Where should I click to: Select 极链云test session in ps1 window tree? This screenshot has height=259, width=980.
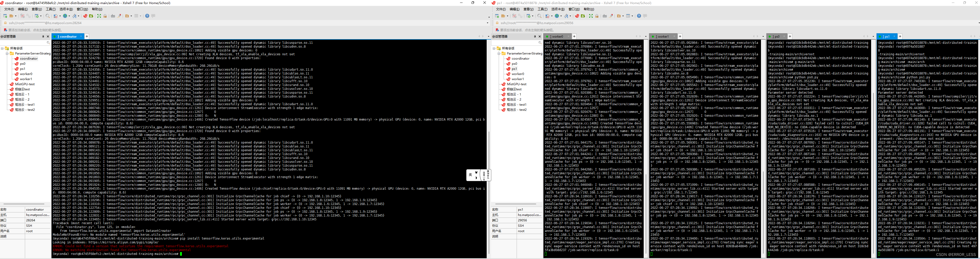click(x=514, y=89)
